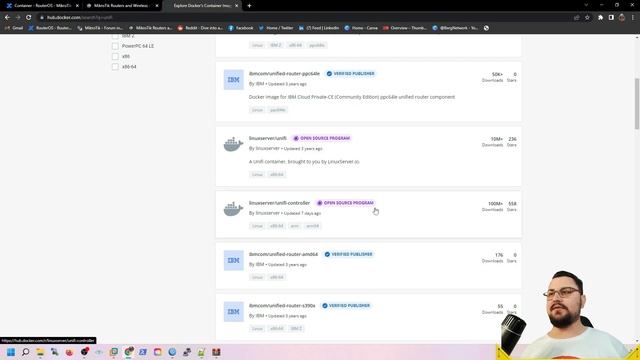
Task: Click IBM logo of unified-router-amd64 card
Action: pyautogui.click(x=233, y=260)
